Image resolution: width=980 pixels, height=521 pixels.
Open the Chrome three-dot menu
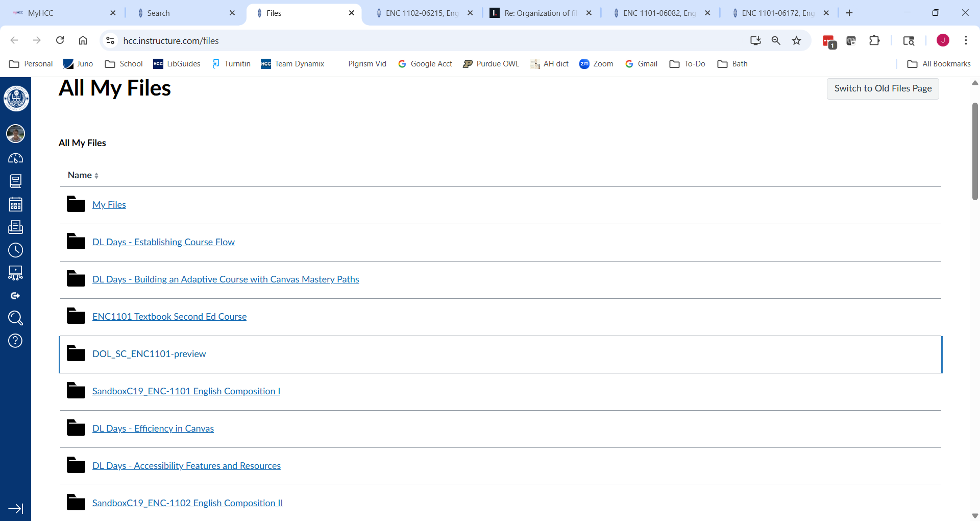click(966, 40)
